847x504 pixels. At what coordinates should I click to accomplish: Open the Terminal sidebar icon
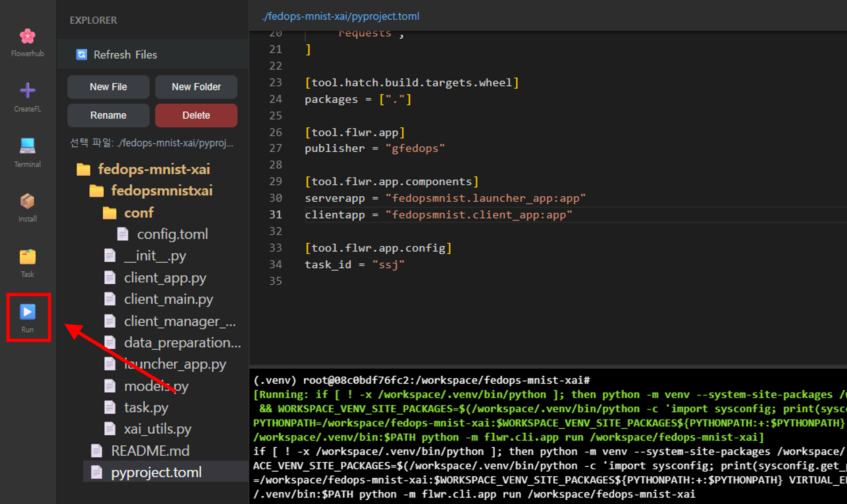pyautogui.click(x=27, y=146)
